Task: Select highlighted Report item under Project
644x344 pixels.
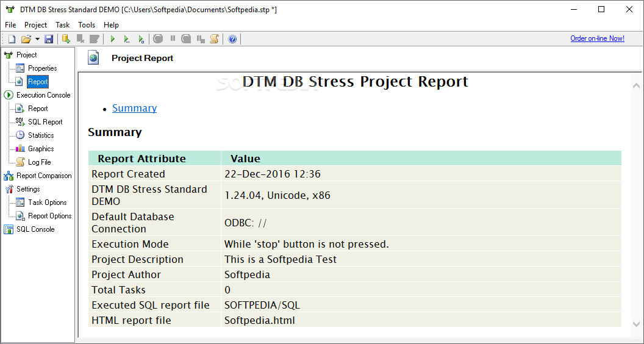Action: click(x=38, y=82)
